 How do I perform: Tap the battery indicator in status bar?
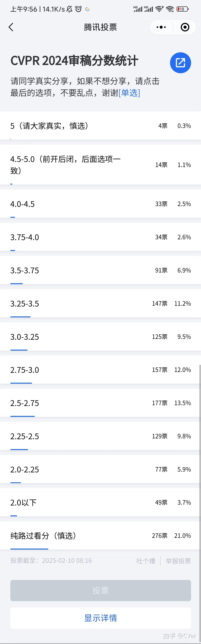tap(182, 9)
